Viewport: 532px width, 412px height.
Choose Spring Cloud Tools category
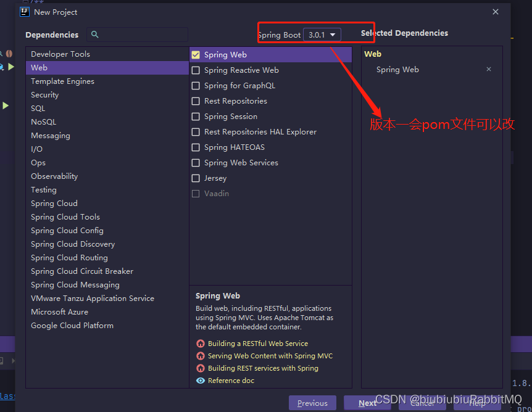107,216
